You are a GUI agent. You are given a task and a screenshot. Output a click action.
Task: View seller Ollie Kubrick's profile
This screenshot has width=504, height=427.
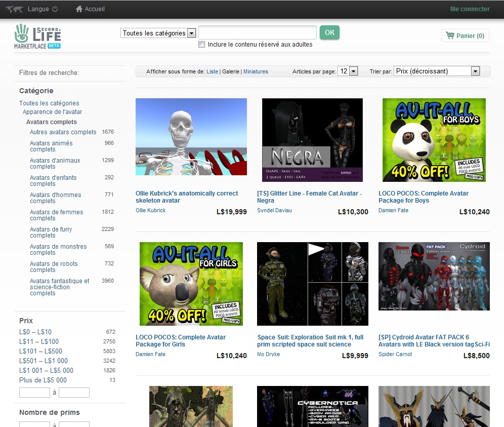tap(151, 210)
